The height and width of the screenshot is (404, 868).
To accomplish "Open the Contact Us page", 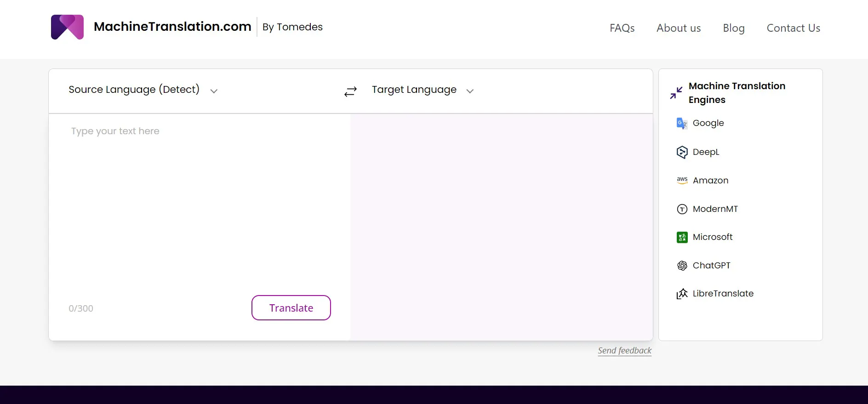I will 794,28.
